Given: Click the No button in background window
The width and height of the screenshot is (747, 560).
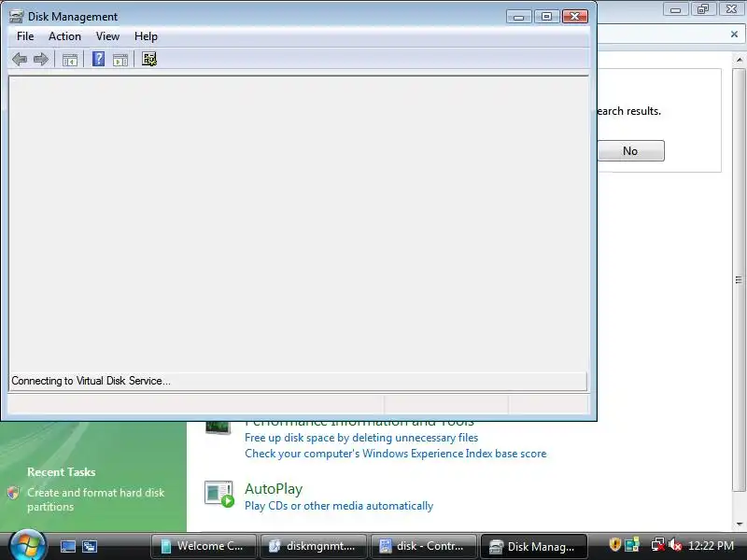Looking at the screenshot, I should click(x=631, y=151).
